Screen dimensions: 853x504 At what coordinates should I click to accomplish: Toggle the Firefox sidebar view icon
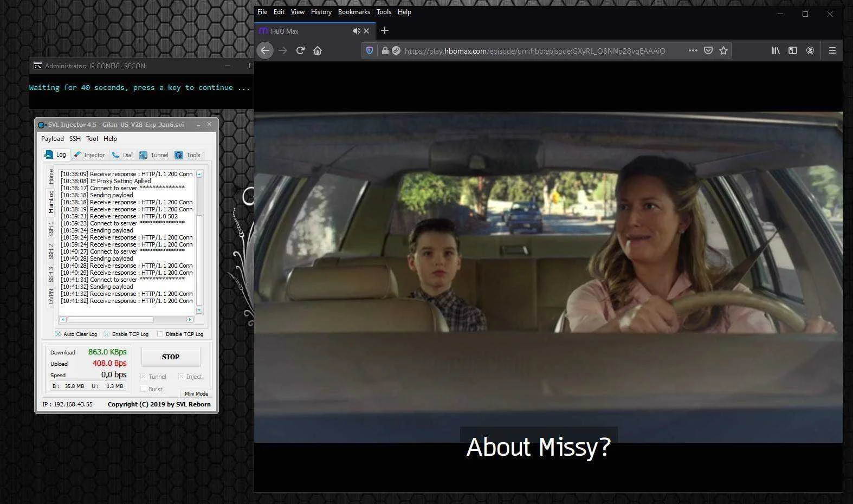click(x=793, y=50)
